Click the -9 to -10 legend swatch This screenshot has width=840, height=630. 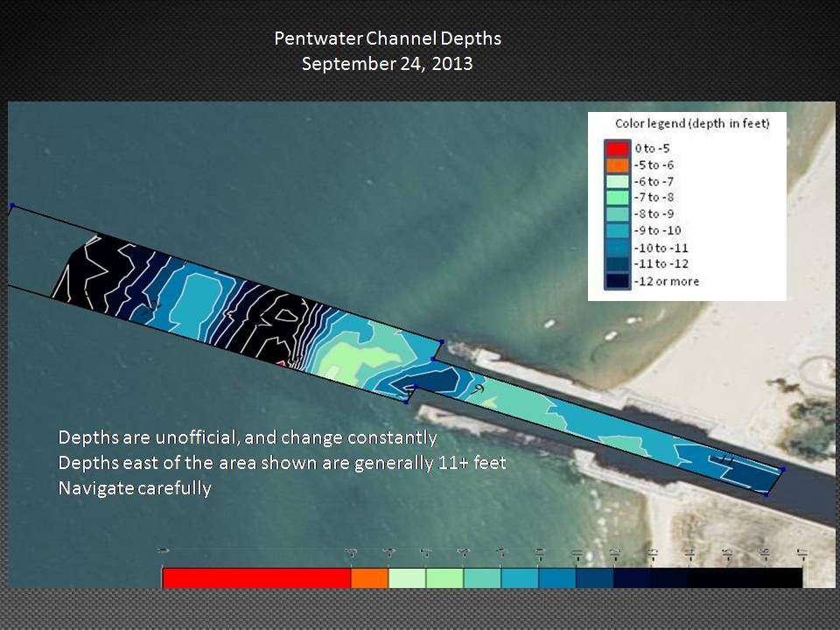point(616,231)
